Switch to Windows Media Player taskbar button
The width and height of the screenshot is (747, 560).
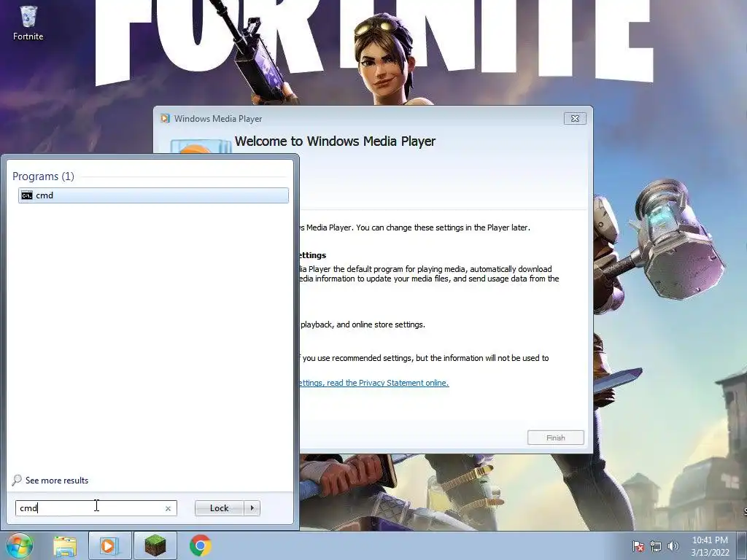pyautogui.click(x=109, y=545)
